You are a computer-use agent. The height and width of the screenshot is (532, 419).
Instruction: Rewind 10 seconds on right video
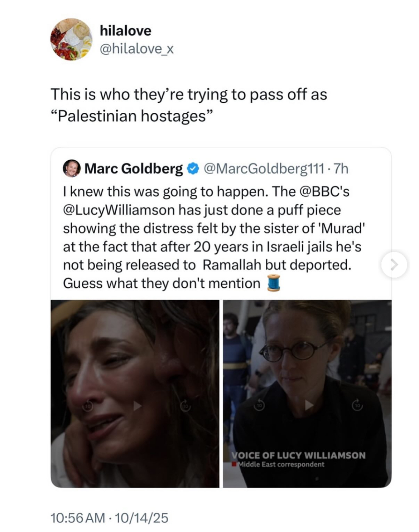click(x=259, y=405)
